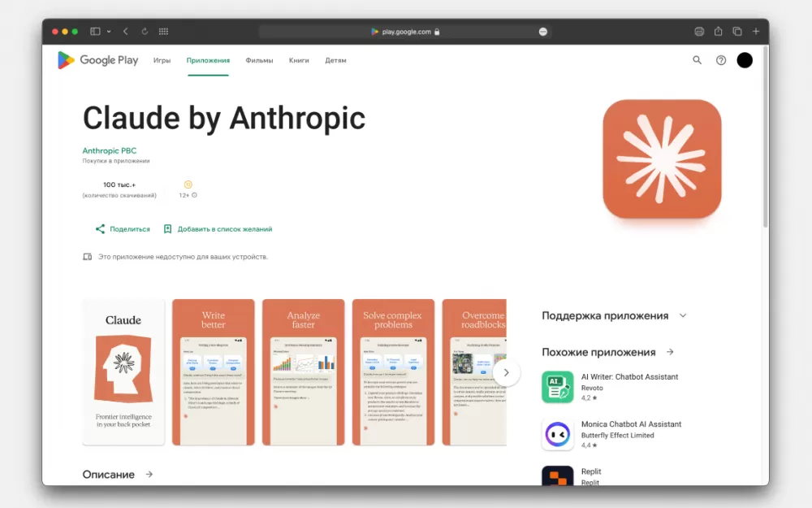
Task: Select the Приложения tab
Action: coord(208,60)
